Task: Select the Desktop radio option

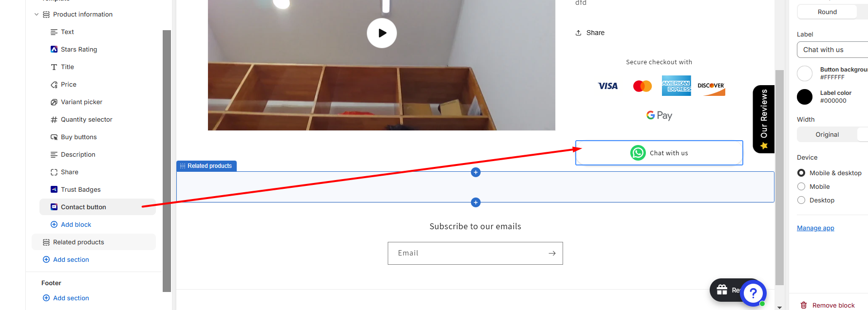Action: pos(801,200)
